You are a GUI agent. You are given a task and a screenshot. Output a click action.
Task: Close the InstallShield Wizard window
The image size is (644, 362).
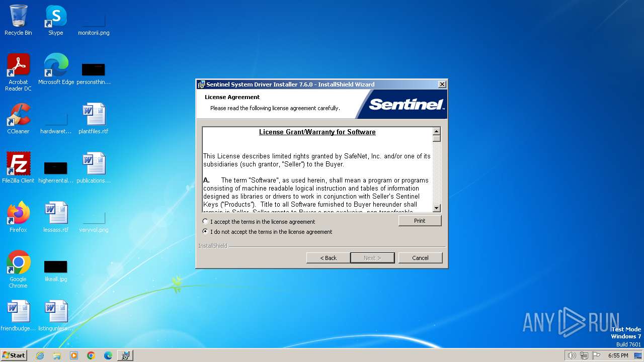(x=442, y=84)
